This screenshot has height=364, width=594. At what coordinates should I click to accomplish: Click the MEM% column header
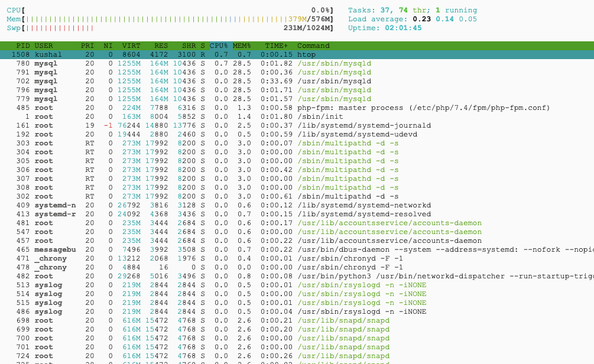(242, 45)
